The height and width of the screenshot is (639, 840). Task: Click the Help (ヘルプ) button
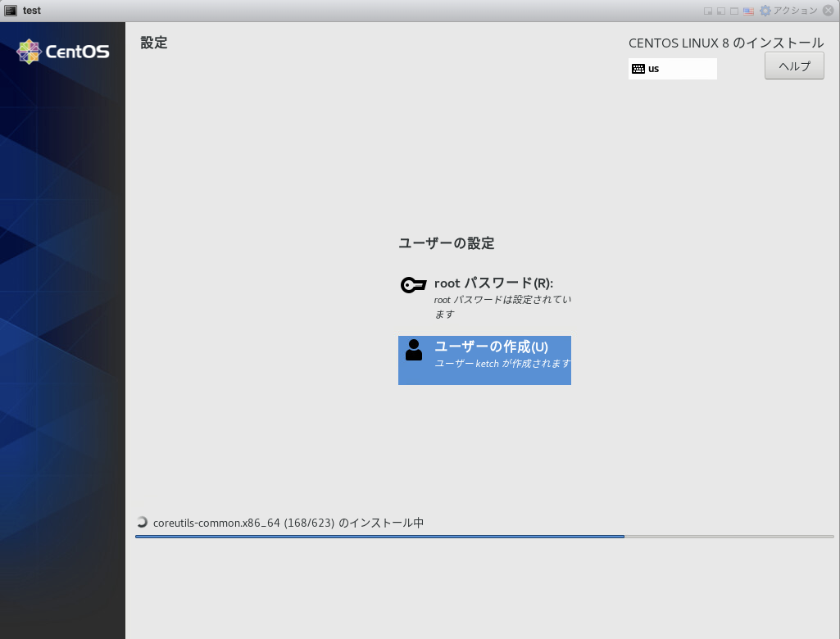794,66
